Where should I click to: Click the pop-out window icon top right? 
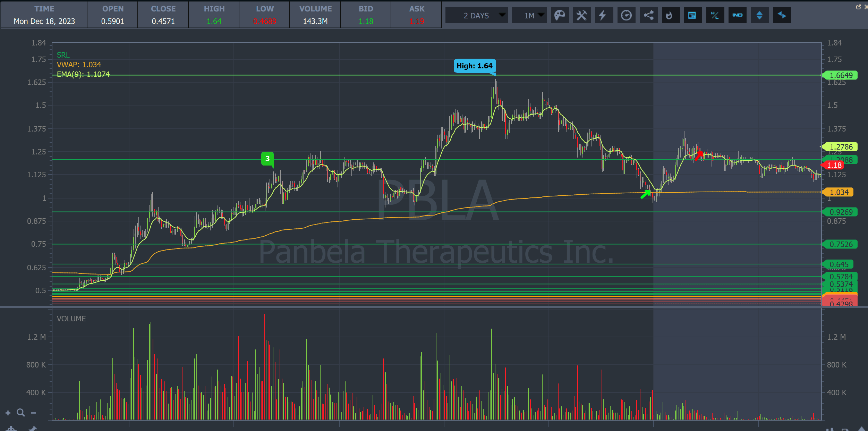click(x=858, y=7)
